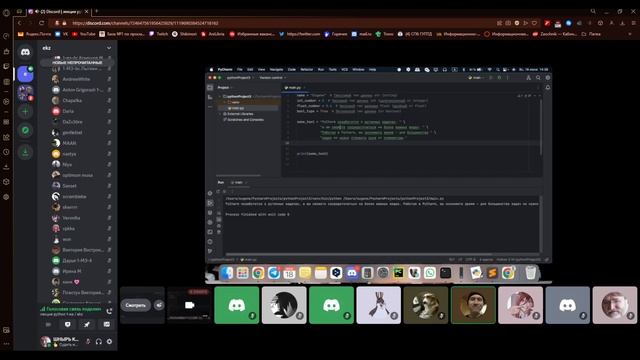Image resolution: width=640 pixels, height=360 pixels.
Task: Reload the Discord page
Action: tap(42, 23)
